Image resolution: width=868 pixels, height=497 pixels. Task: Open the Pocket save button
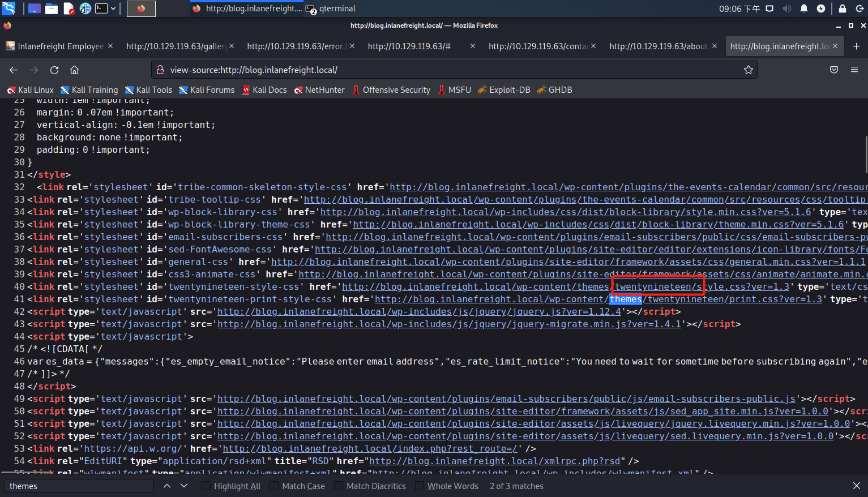[x=834, y=70]
